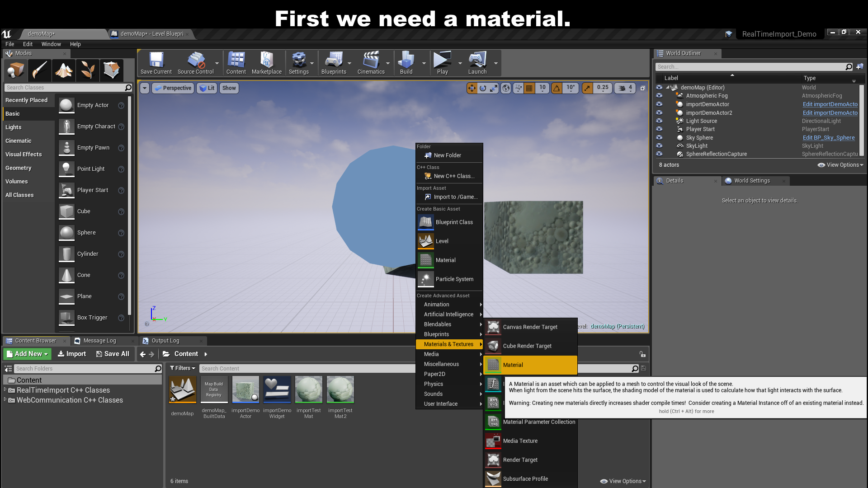Image resolution: width=868 pixels, height=488 pixels.
Task: Switch to the Output Log tab
Action: (165, 341)
